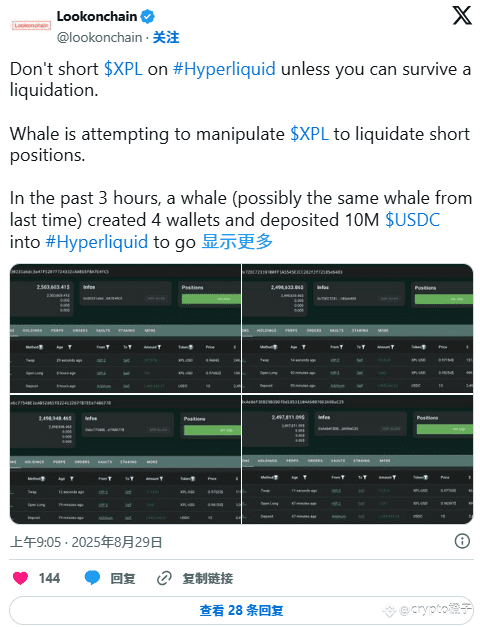Open top-right wallet screenshot thumbnail
This screenshot has height=627, width=480.
[358, 328]
